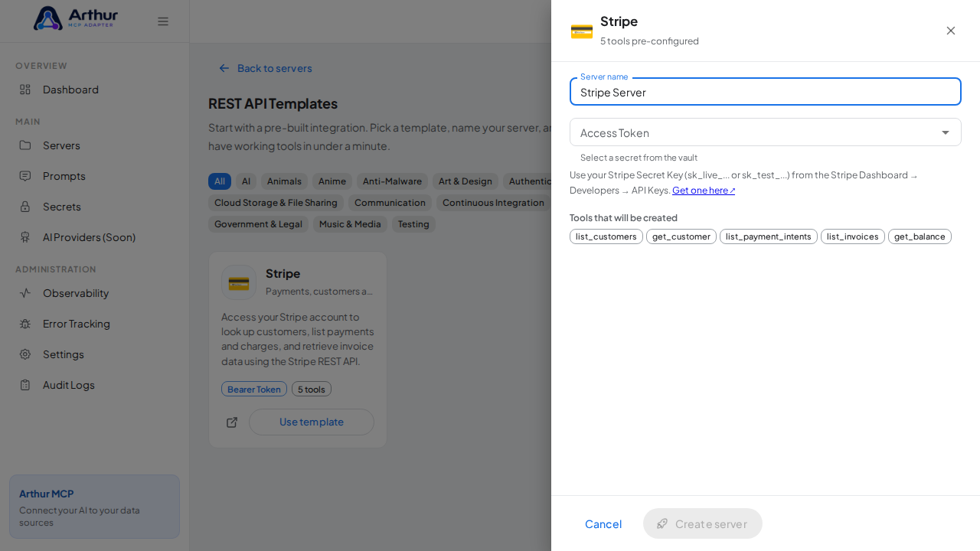Click the Prompts chat icon
The height and width of the screenshot is (551, 980).
point(25,176)
